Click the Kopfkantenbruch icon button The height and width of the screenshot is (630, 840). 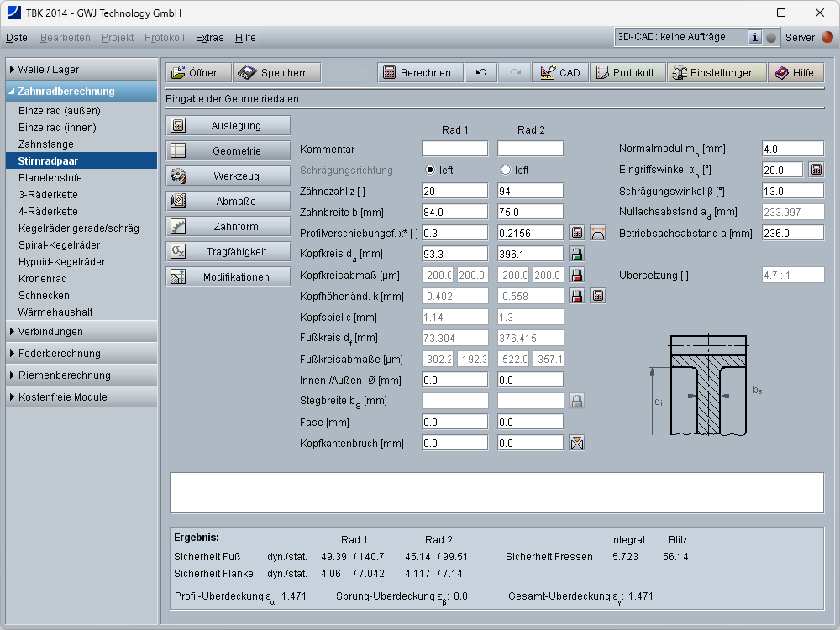tap(577, 443)
